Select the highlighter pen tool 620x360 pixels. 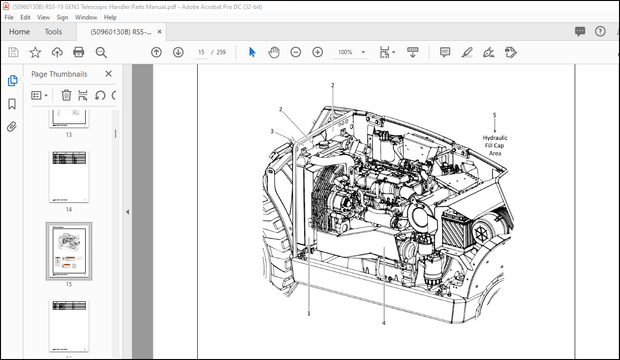point(467,52)
